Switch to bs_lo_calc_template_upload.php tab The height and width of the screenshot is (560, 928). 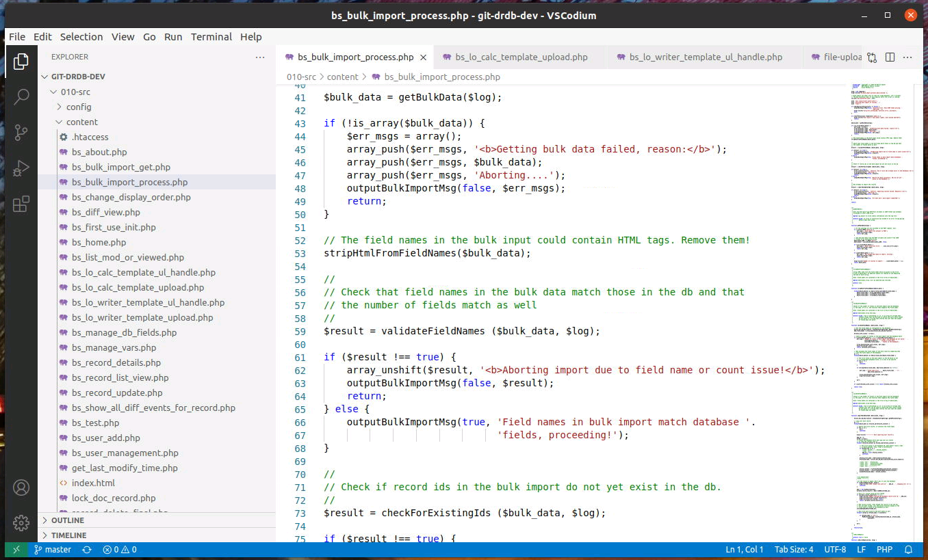point(521,57)
